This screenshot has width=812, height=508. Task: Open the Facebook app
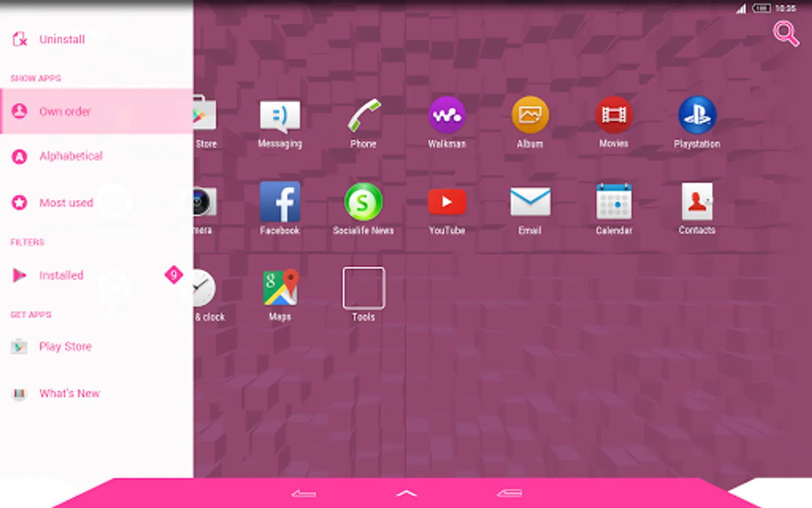pos(280,202)
